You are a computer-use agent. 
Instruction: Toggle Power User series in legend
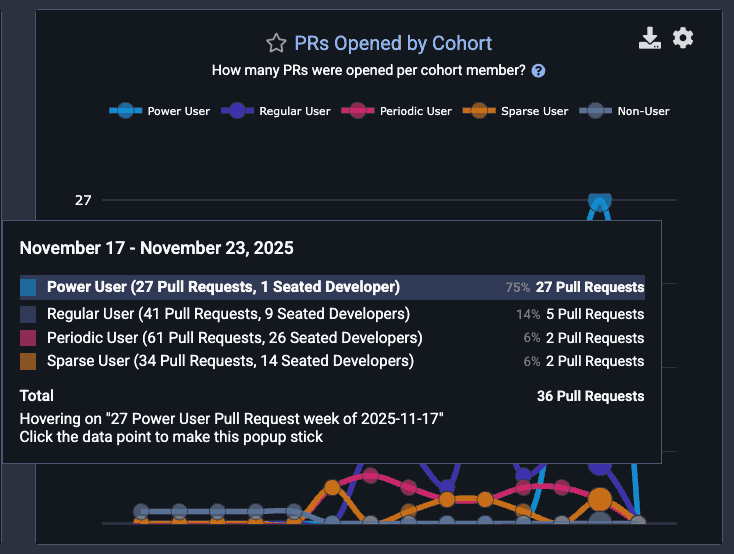160,111
